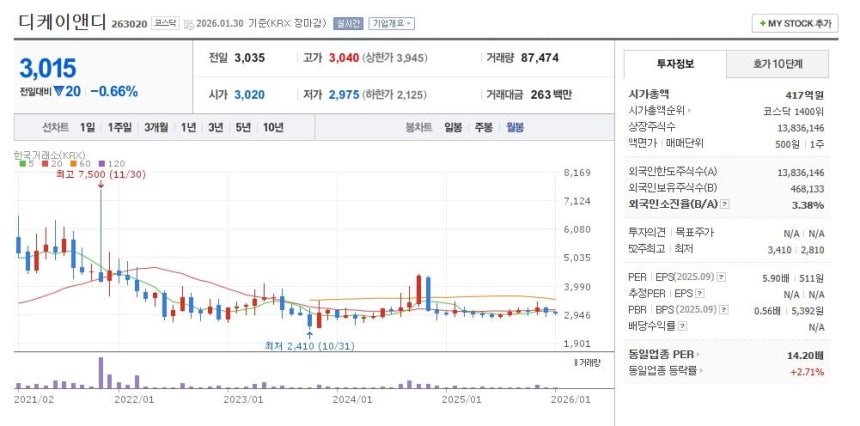This screenshot has height=426, width=860.
Task: Click the 거래량 value 87,474
Action: 540,58
